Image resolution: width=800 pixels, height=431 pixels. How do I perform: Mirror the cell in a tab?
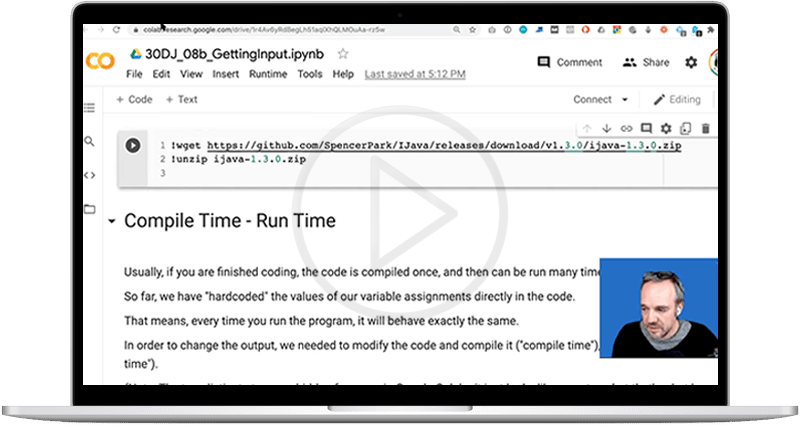[x=686, y=129]
